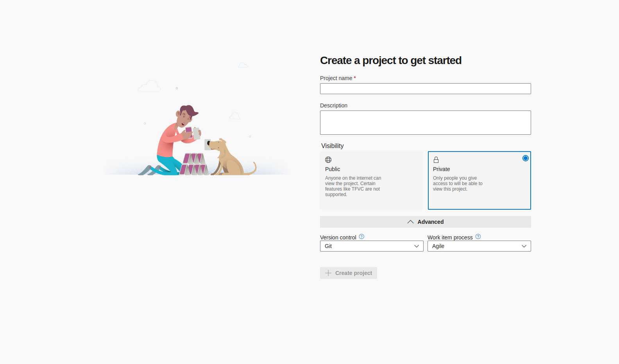Click the 'Anyone on the internet can' description text
Screen dimensions: 619x364
tap(353, 186)
